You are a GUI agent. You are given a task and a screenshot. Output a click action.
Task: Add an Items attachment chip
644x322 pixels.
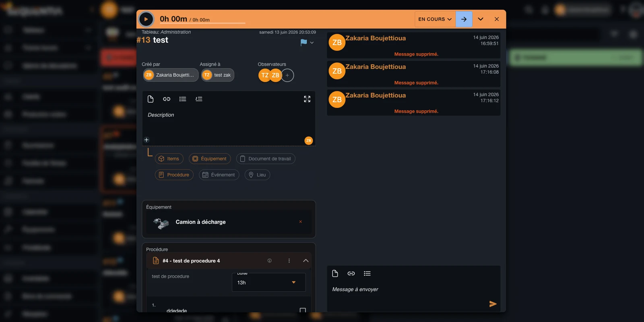(169, 159)
